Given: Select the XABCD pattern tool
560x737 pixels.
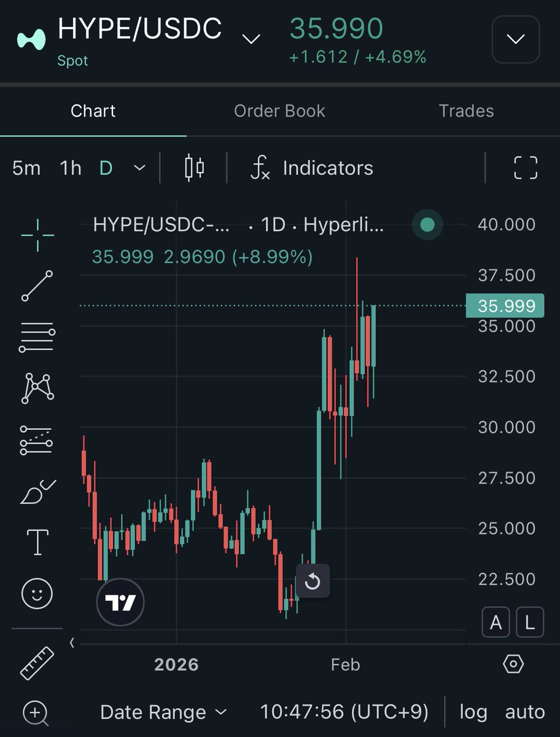Looking at the screenshot, I should click(37, 388).
